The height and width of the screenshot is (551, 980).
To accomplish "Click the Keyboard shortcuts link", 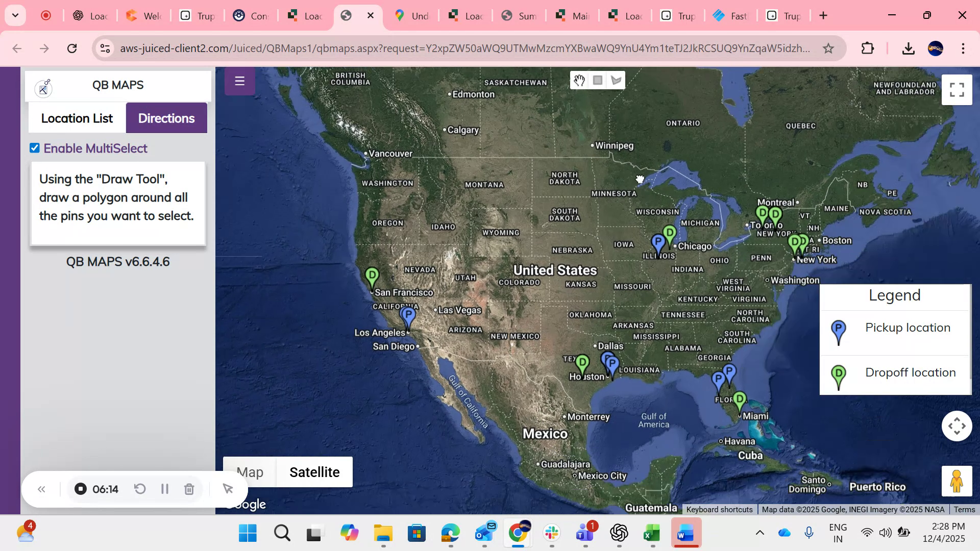I will (x=719, y=509).
